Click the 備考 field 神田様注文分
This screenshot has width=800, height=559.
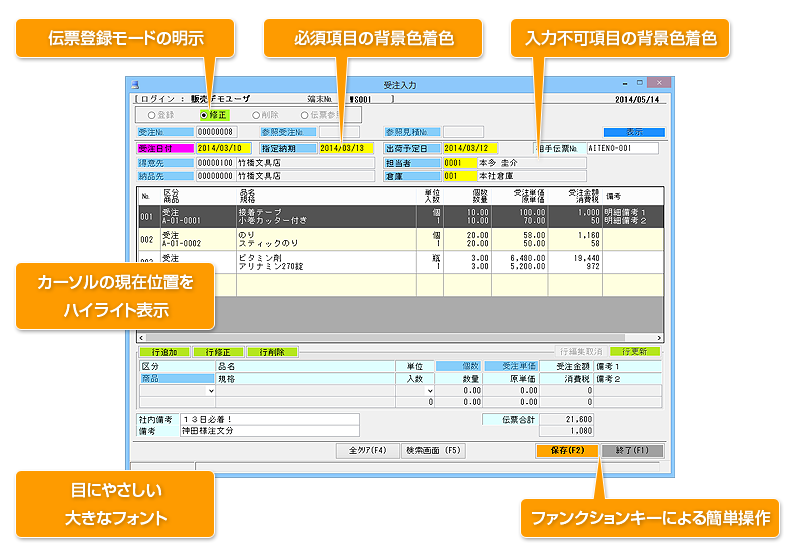270,431
